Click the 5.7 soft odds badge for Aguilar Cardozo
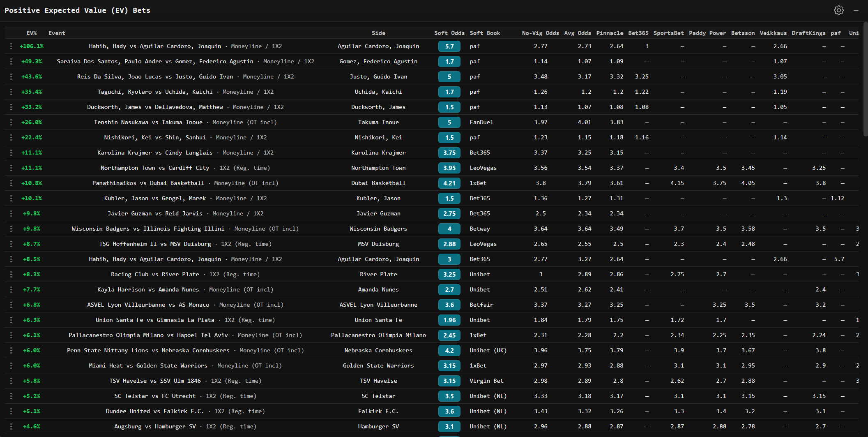 click(449, 46)
